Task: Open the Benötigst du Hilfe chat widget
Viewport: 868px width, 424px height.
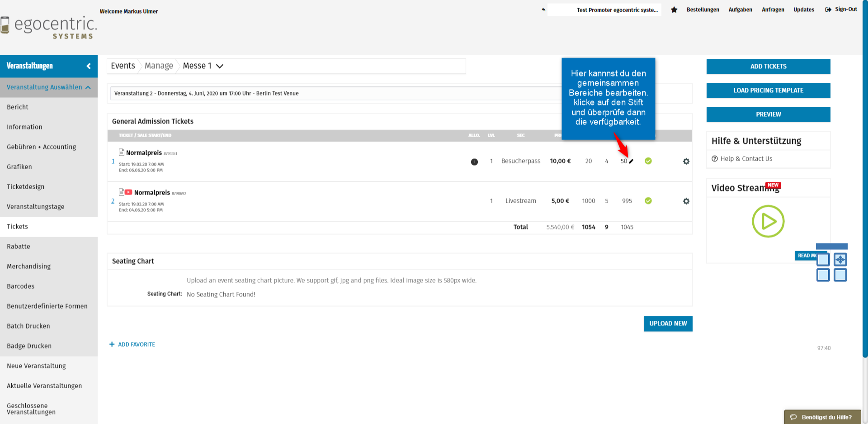Action: coord(822,417)
